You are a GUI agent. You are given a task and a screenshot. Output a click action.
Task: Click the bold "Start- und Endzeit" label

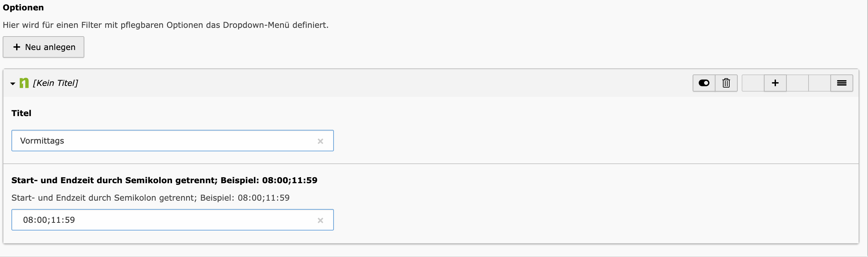164,180
